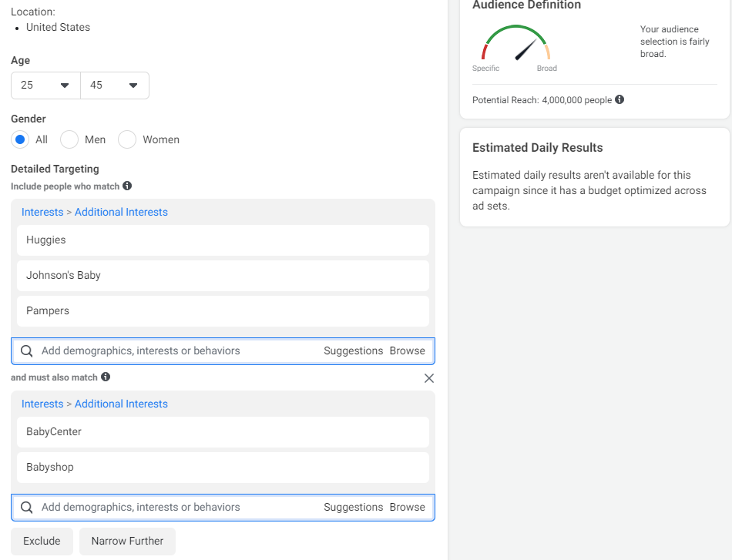Viewport: 732px width, 560px height.
Task: Select the Johnson's Baby interest row
Action: click(223, 275)
